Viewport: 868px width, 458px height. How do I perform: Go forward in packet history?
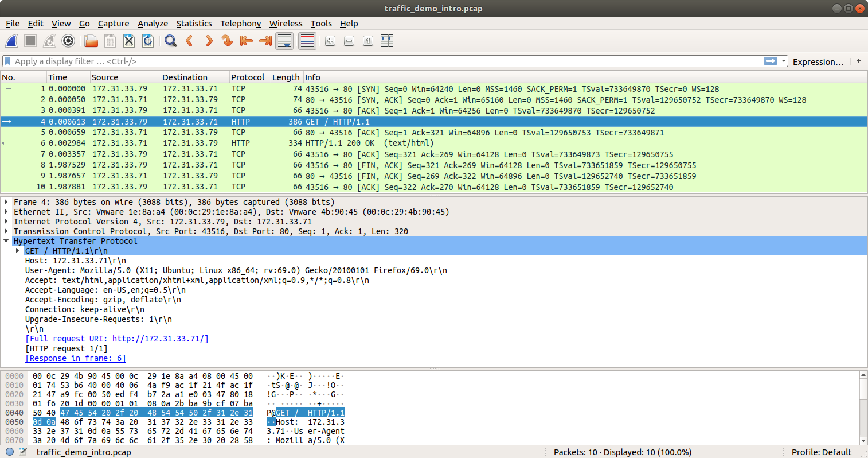pyautogui.click(x=209, y=41)
